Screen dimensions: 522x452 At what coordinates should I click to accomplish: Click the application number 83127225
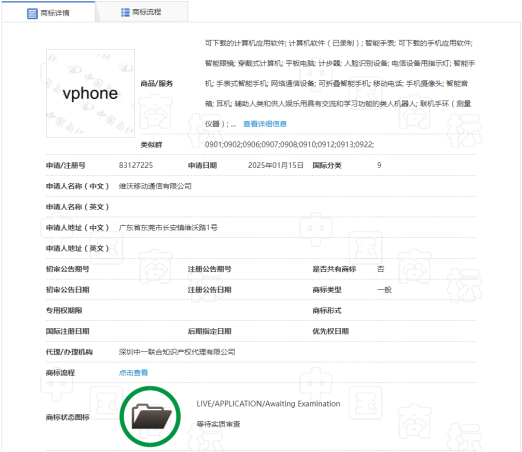point(136,165)
